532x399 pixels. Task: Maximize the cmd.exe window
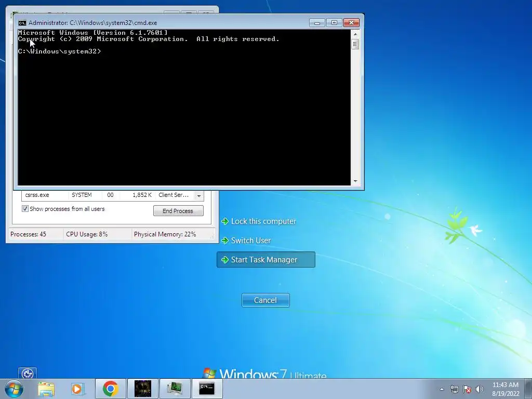(x=334, y=23)
